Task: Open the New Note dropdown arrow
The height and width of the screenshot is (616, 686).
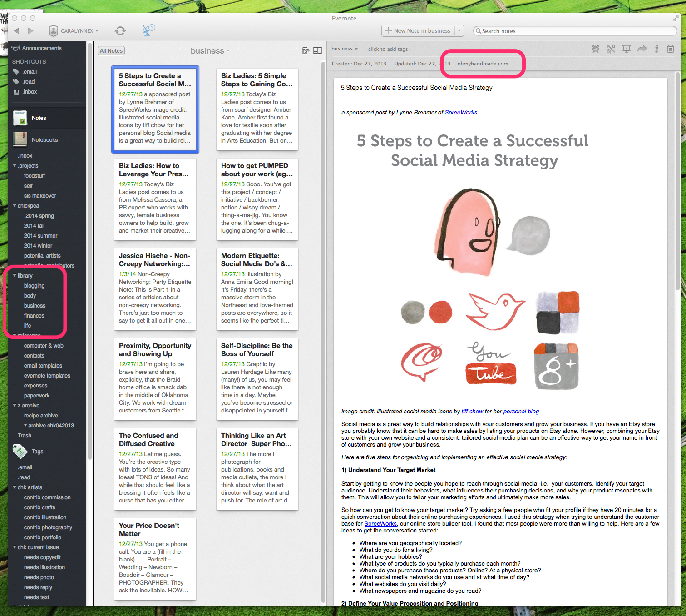Action: [459, 31]
